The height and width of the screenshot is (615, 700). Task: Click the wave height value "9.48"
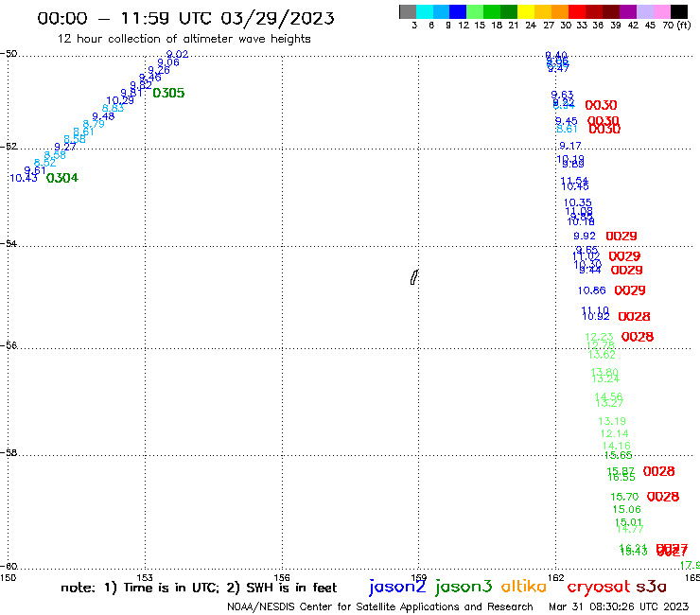(103, 116)
